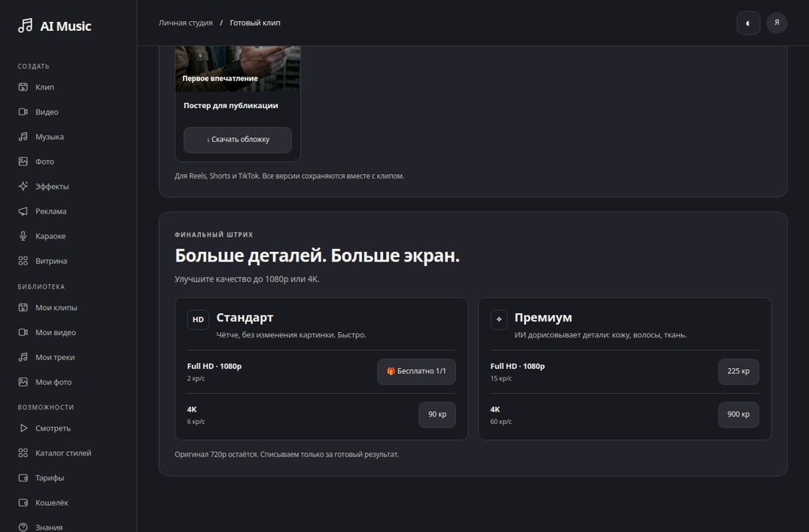
Task: Open the Кошелёк menu item label
Action: (x=51, y=503)
